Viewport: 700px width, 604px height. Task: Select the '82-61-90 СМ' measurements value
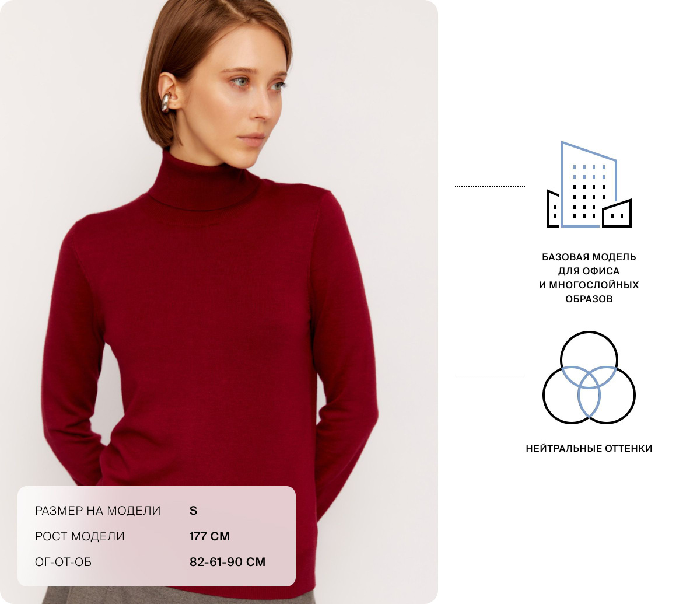(228, 562)
